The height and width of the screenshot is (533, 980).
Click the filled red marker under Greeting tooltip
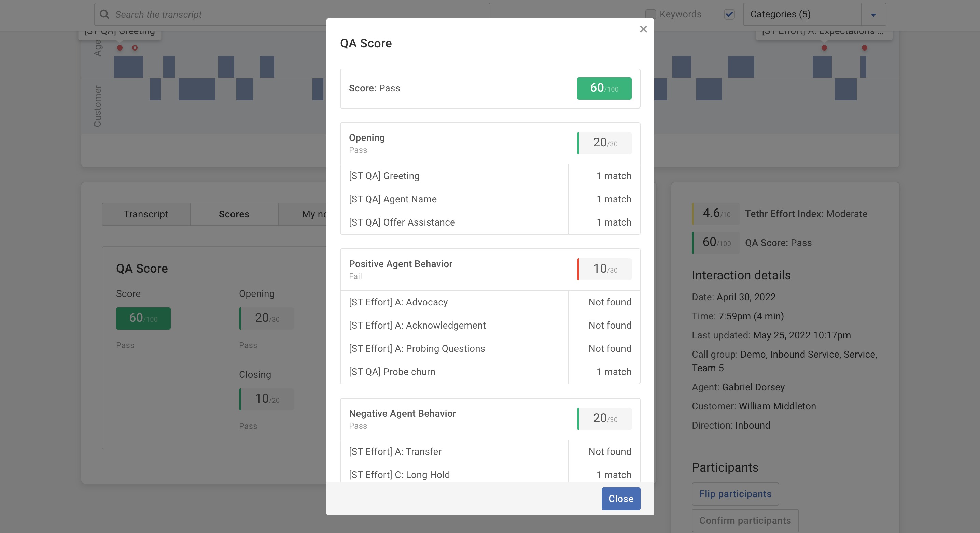[120, 48]
